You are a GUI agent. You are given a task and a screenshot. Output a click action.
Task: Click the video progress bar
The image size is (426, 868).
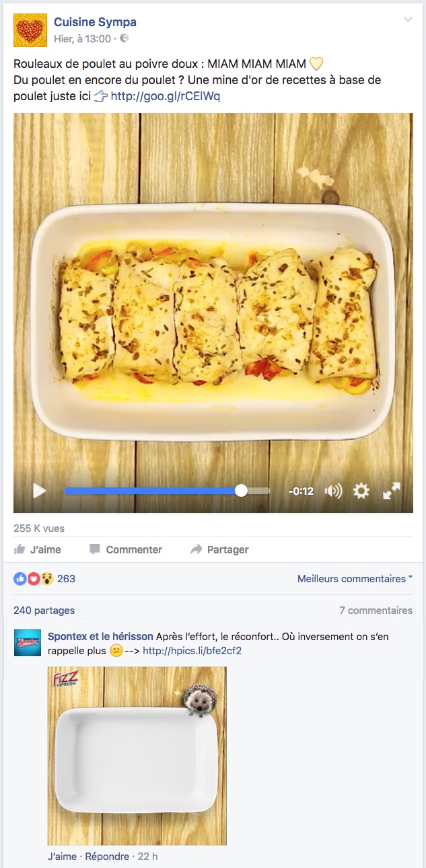[x=167, y=491]
